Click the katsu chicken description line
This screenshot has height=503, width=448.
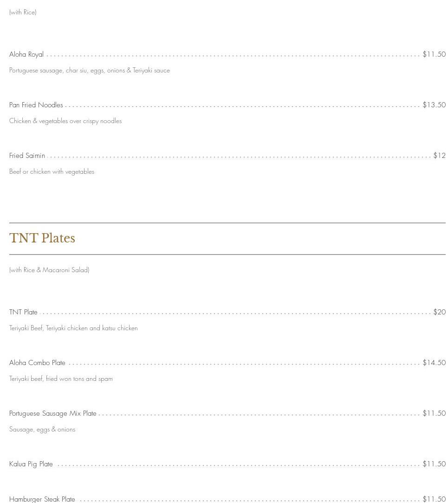coord(73,328)
